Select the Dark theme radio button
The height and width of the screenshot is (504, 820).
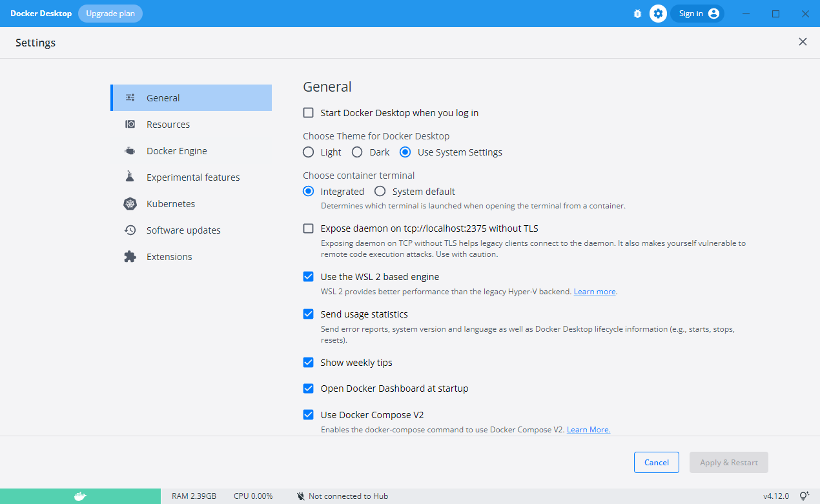pyautogui.click(x=357, y=152)
